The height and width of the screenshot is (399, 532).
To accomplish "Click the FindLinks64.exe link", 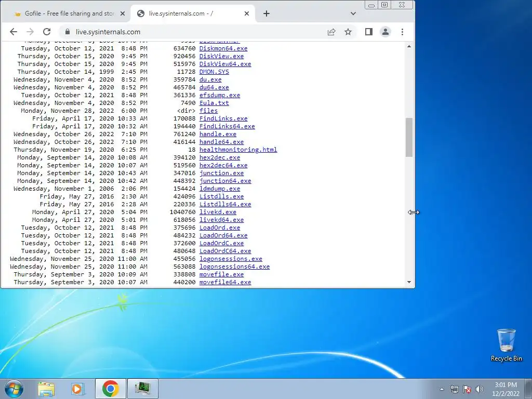I will 227,126.
